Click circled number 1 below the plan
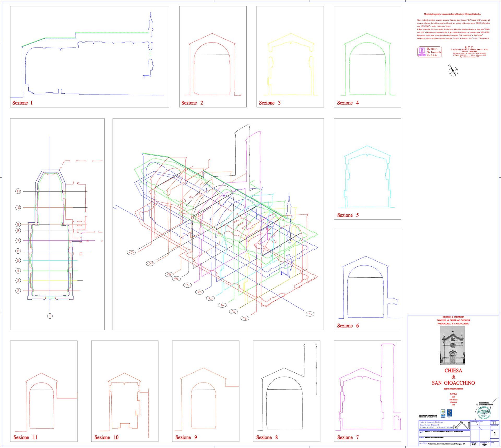 (50, 316)
